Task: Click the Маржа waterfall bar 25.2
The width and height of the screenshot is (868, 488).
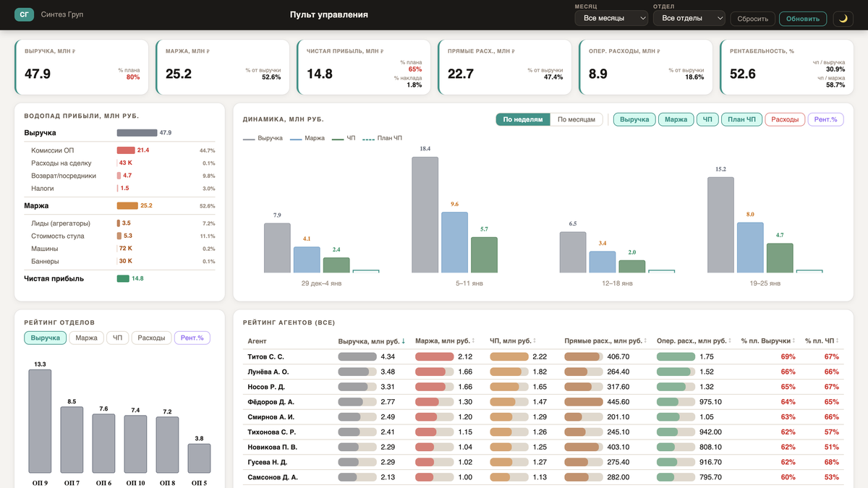Action: point(127,205)
